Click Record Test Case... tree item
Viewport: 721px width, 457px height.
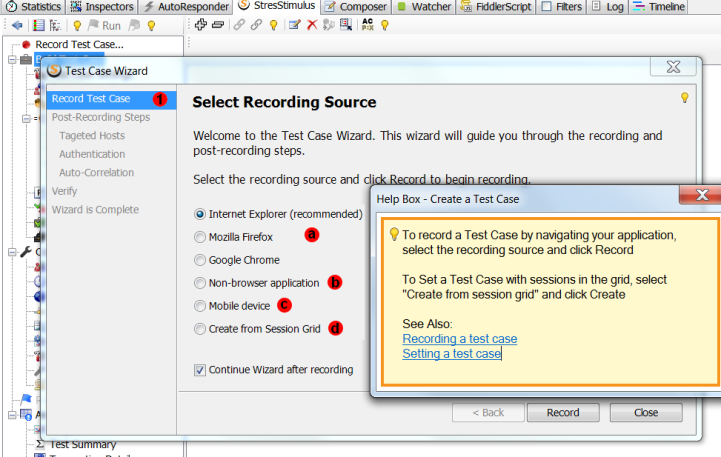pyautogui.click(x=79, y=45)
